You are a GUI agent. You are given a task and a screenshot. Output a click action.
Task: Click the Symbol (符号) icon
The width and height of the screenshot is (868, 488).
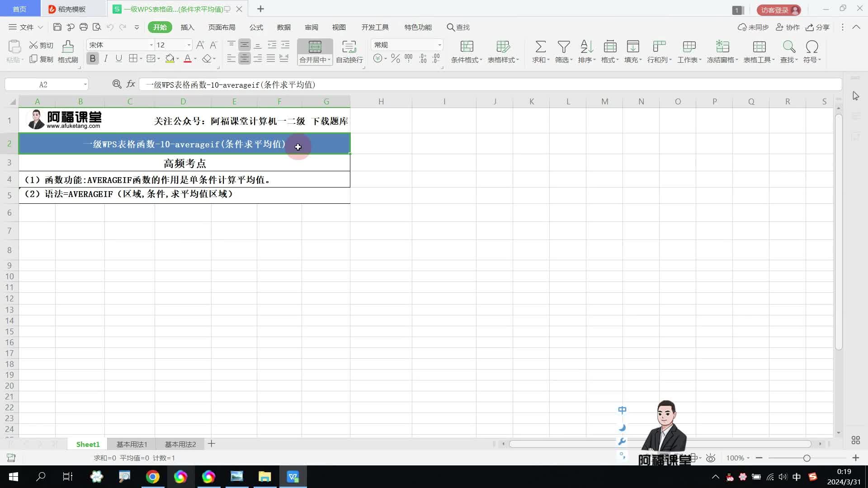point(812,47)
